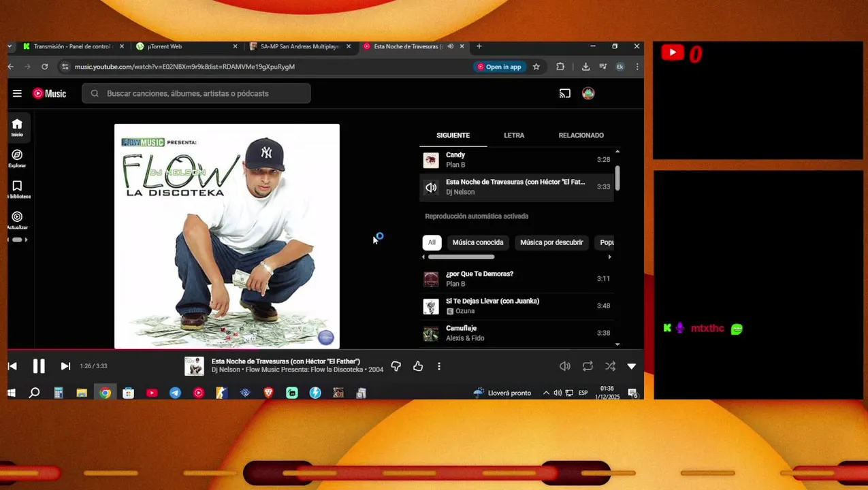This screenshot has width=868, height=490.
Task: Select the Música por descubrir filter chip
Action: (x=551, y=242)
